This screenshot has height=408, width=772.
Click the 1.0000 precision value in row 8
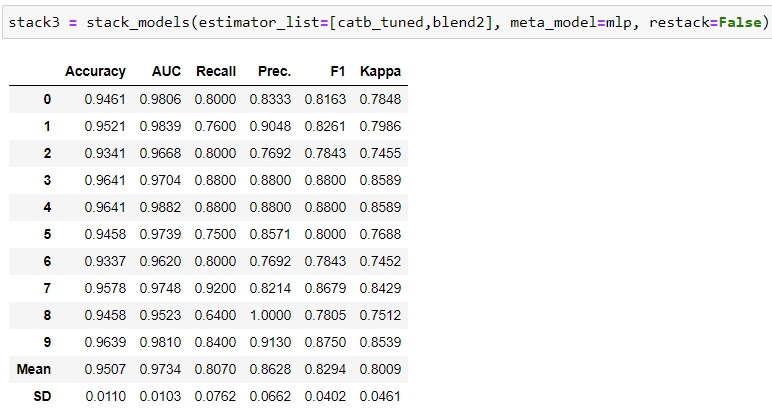point(271,315)
